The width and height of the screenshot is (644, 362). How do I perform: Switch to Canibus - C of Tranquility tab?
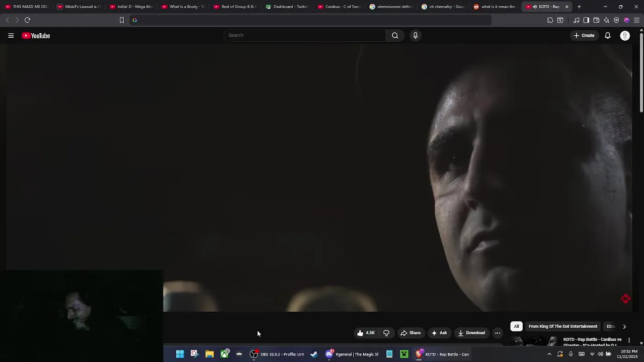click(x=339, y=7)
